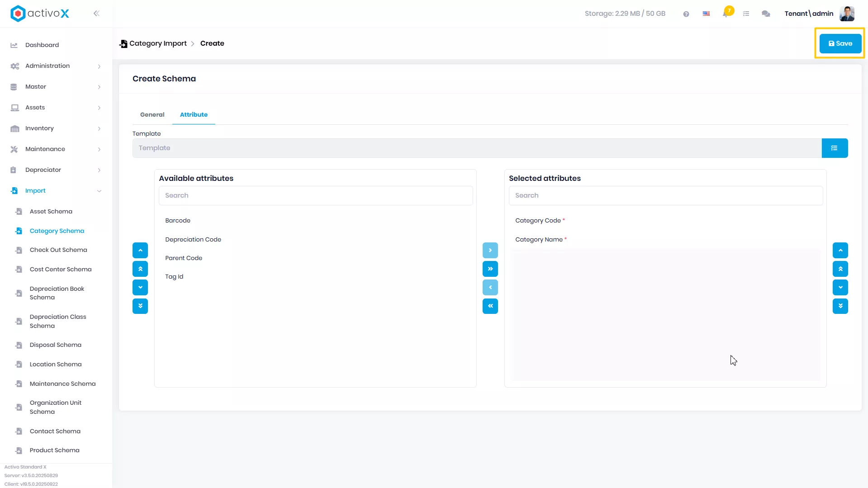Open Category Schema in sidebar
The height and width of the screenshot is (488, 868).
point(56,231)
